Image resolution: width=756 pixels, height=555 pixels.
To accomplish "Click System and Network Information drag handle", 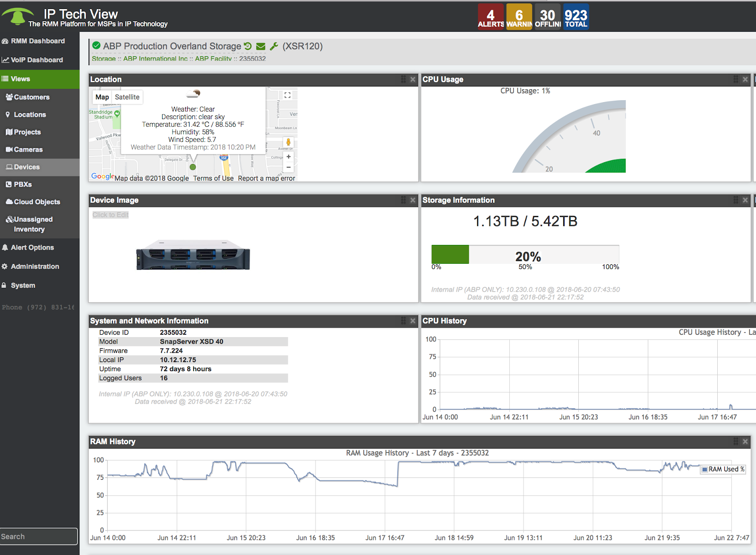I will pyautogui.click(x=404, y=321).
